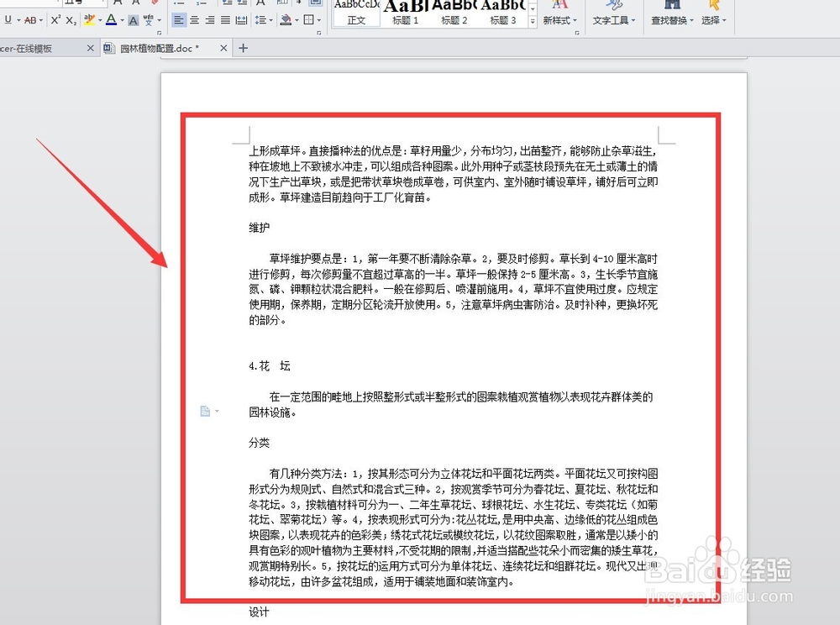Viewport: 840px width, 625px height.
Task: Select the subscript X₂ icon
Action: (x=70, y=18)
